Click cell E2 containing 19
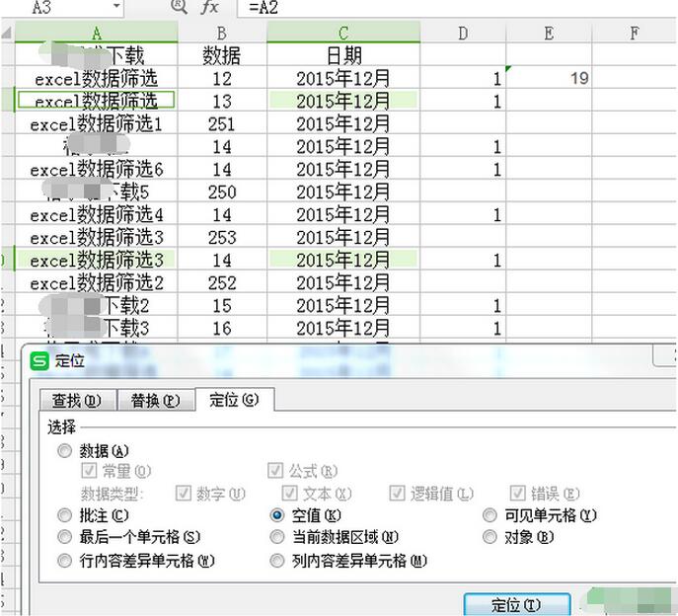 point(549,78)
